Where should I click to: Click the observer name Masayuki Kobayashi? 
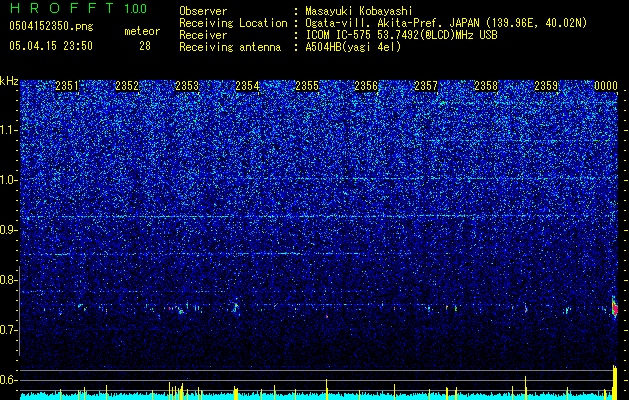click(359, 11)
